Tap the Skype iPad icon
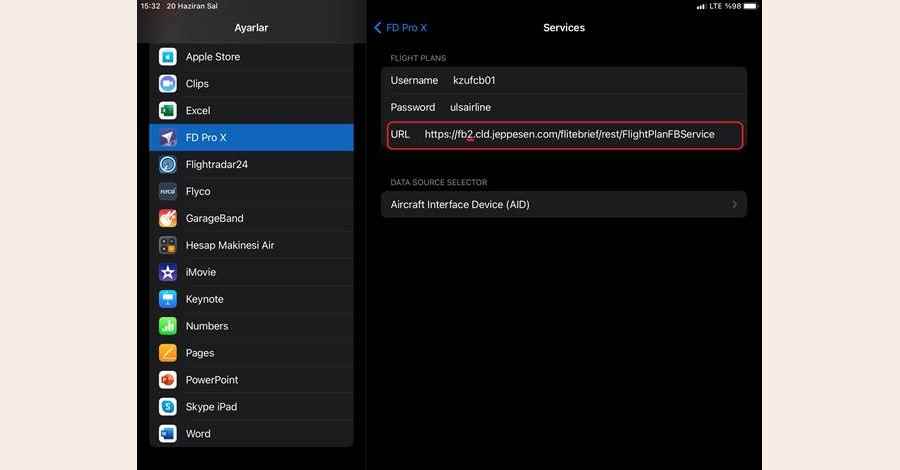Image resolution: width=900 pixels, height=470 pixels. tap(168, 407)
